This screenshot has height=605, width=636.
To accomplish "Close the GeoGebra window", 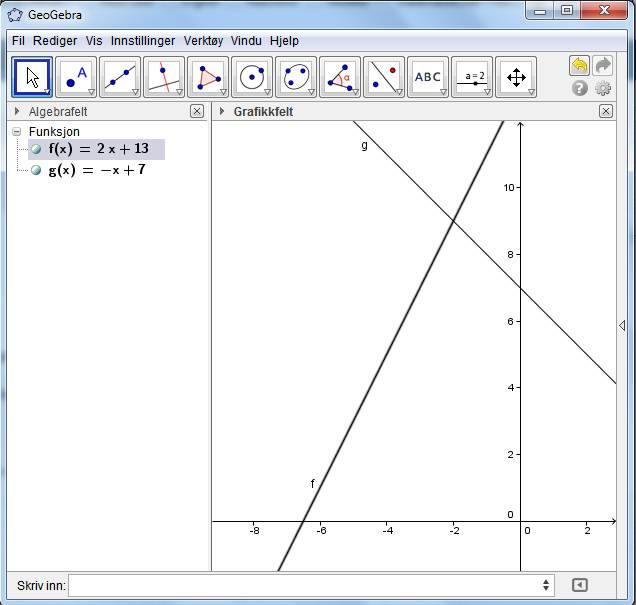I will [x=604, y=11].
